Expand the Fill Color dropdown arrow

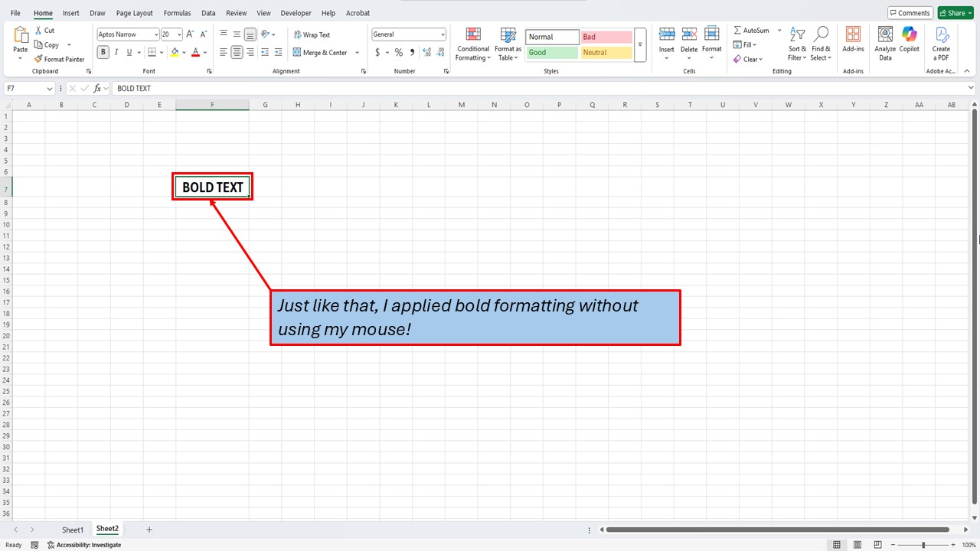(x=184, y=52)
